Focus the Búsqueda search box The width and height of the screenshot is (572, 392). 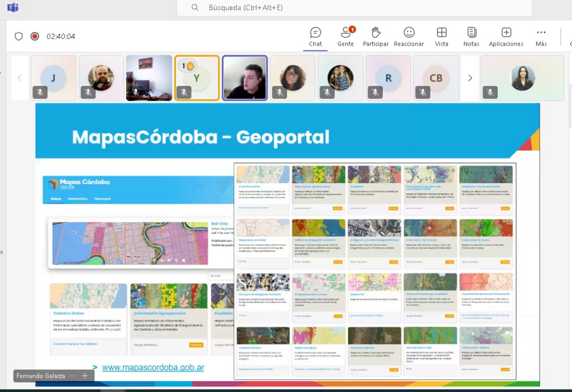click(x=354, y=8)
